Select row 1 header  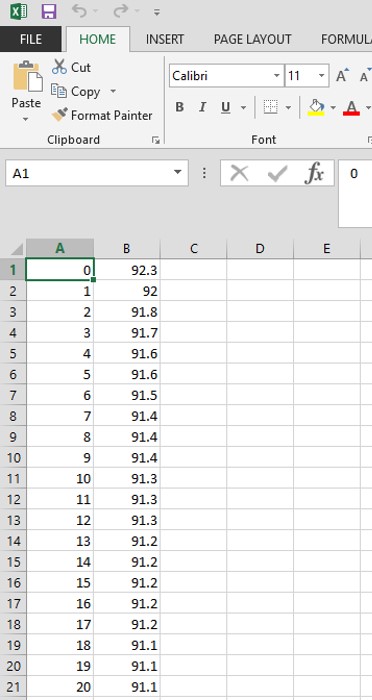13,270
